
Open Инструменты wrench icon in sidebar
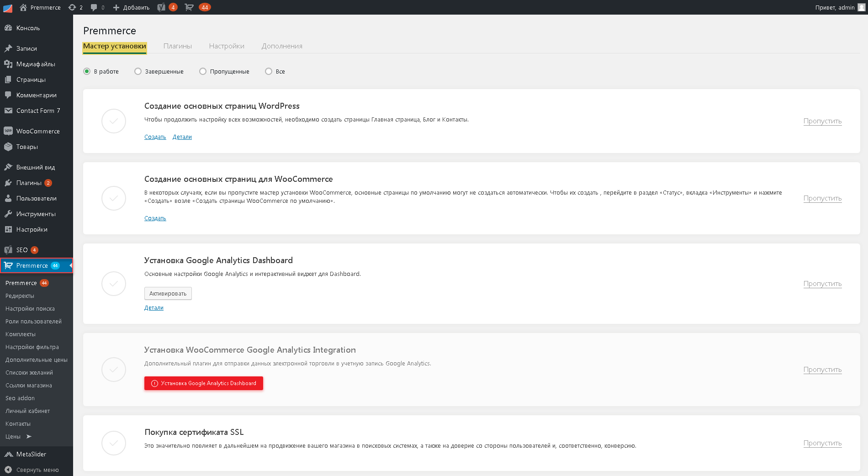(x=8, y=214)
